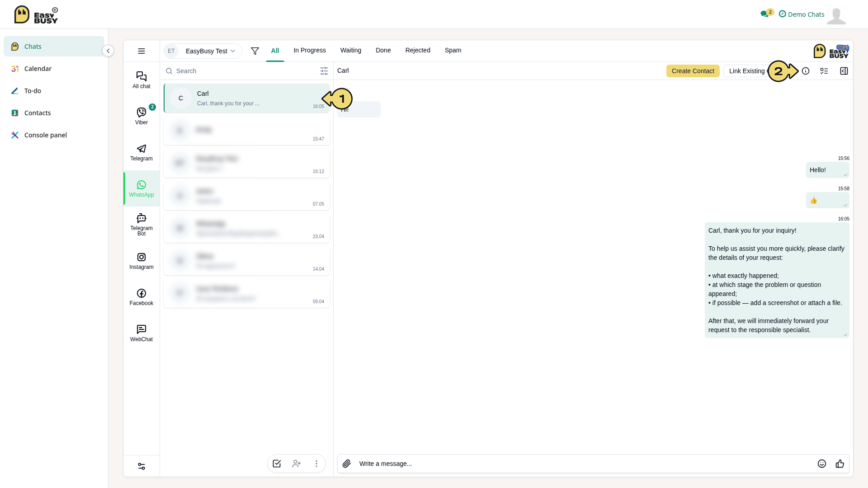Open the All chat channel
868x488 pixels.
[142, 80]
